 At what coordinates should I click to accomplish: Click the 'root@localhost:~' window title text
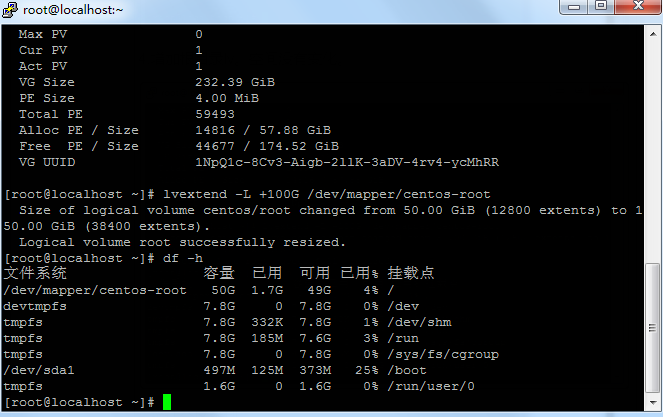point(73,10)
